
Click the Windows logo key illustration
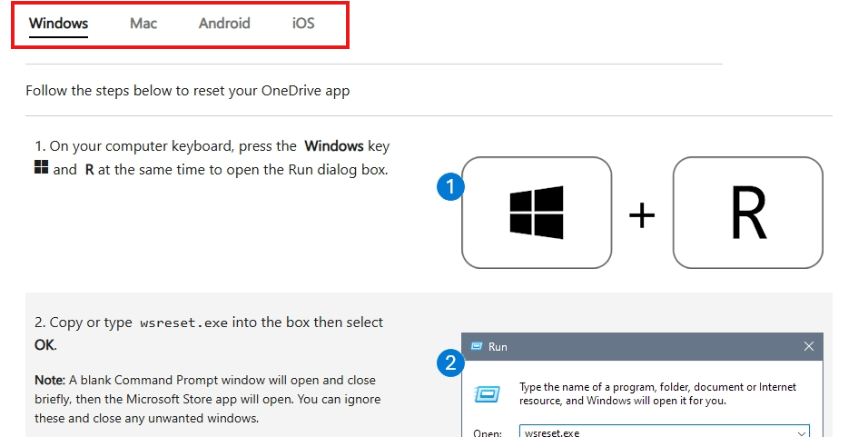coord(537,213)
